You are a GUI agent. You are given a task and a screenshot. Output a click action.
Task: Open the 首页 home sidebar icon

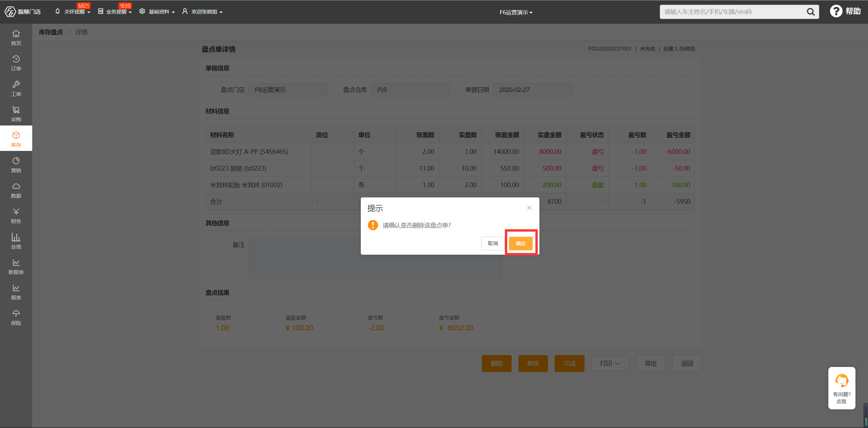(16, 37)
